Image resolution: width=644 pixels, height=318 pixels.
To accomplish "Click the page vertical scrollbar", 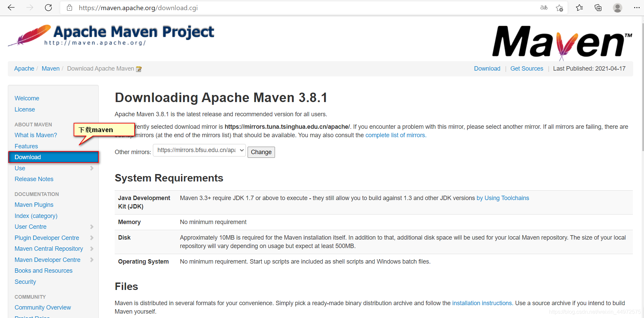I will (642, 87).
